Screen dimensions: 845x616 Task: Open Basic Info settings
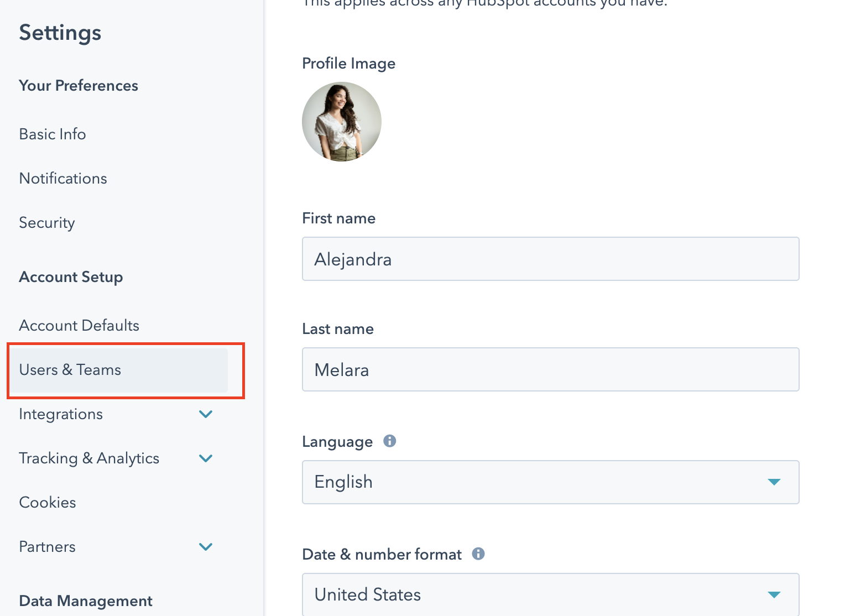tap(53, 134)
